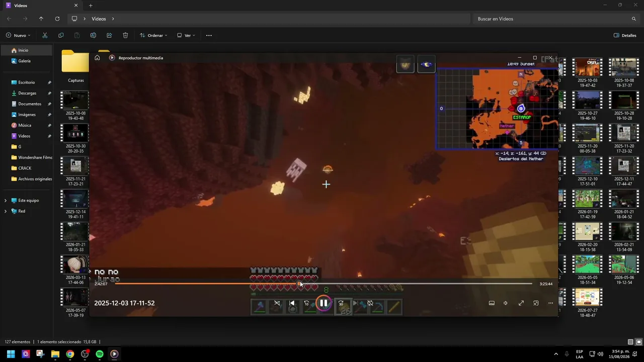
Task: Open the volume control in media player
Action: (x=506, y=303)
